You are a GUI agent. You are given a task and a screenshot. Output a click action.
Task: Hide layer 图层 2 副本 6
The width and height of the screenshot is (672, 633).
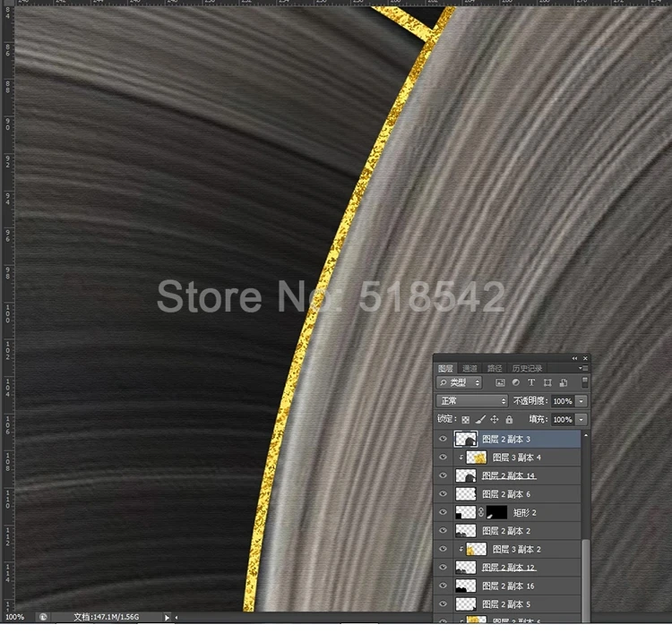click(444, 494)
